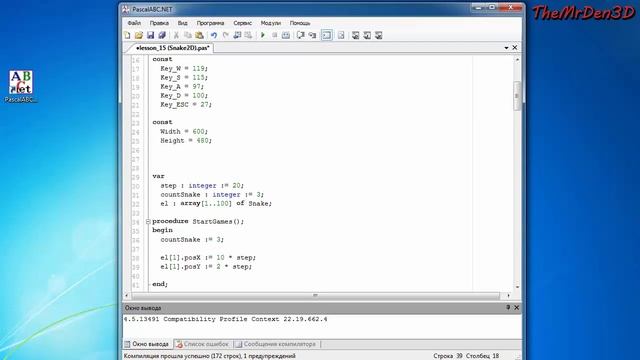This screenshot has height=360, width=640.
Task: Open the Файл menu
Action: (134, 23)
